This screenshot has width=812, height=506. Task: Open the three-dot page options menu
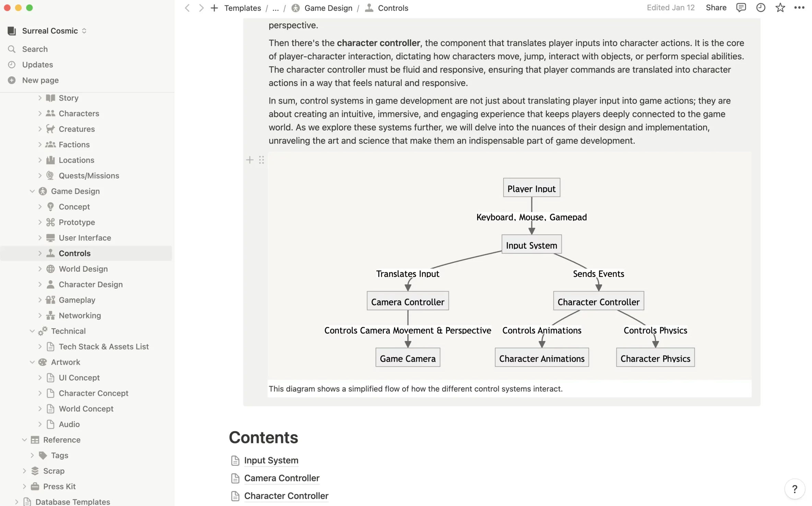[x=799, y=8]
